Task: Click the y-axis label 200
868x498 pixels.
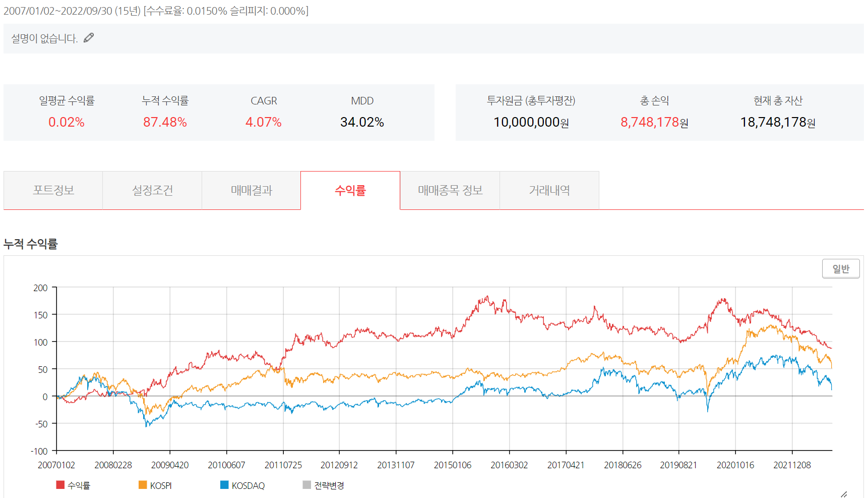Action: (40, 288)
